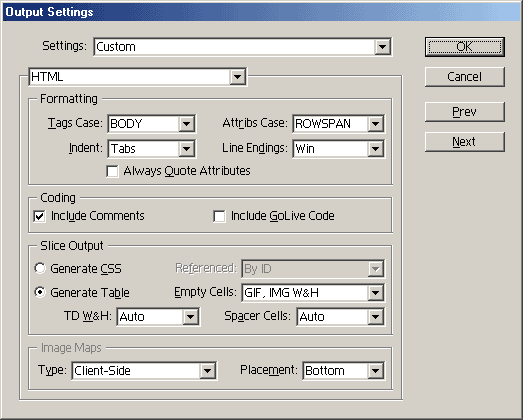This screenshot has height=420, width=523.
Task: Uncheck the Include Comments checkbox
Action: pyautogui.click(x=39, y=216)
